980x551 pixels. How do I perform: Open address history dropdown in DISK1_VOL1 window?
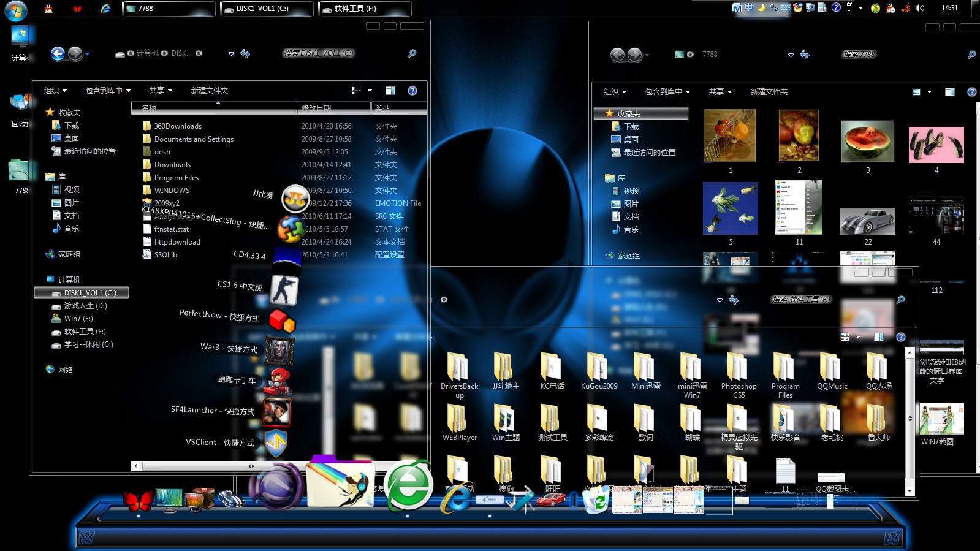point(231,54)
